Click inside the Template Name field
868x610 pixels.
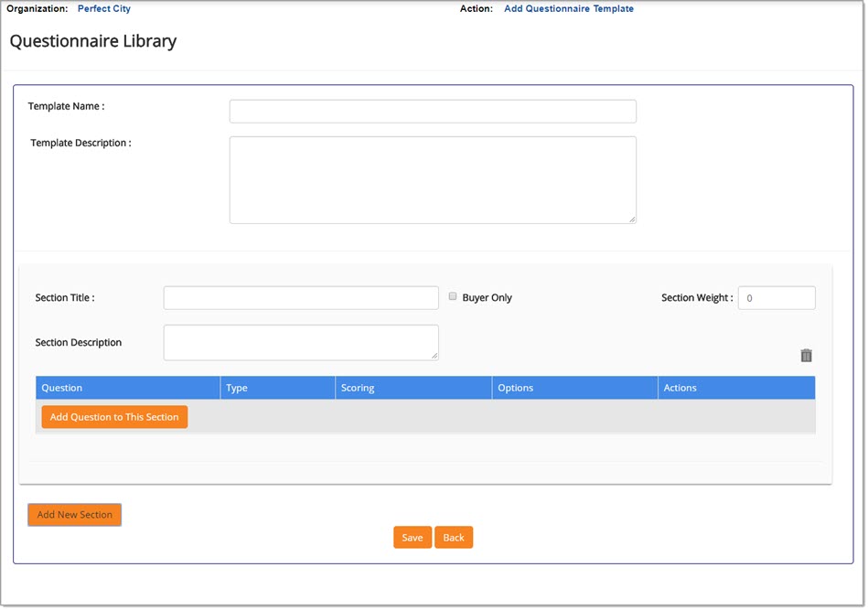click(x=432, y=111)
